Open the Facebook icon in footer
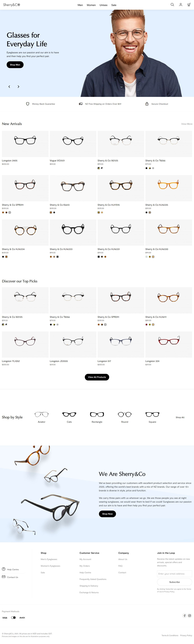 pyautogui.click(x=184, y=615)
